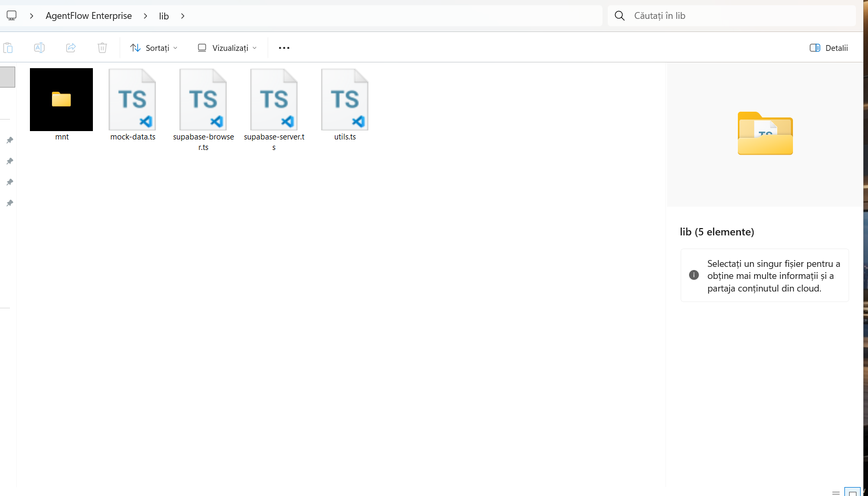Open the three-dots more options menu
This screenshot has width=868, height=496.
click(x=284, y=48)
